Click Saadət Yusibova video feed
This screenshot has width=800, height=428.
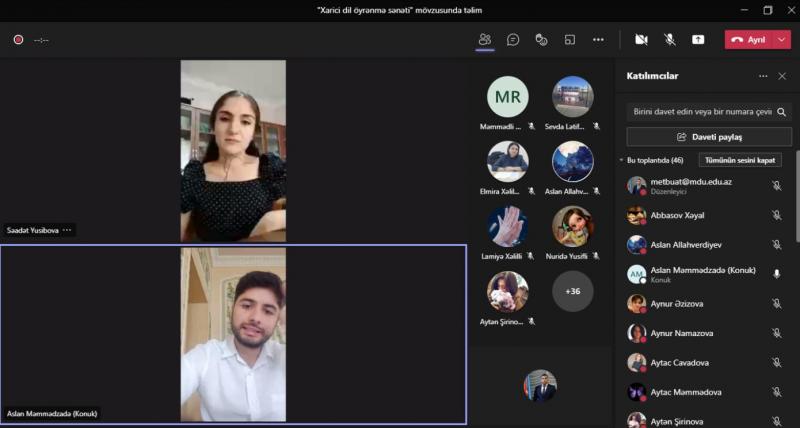pos(233,151)
